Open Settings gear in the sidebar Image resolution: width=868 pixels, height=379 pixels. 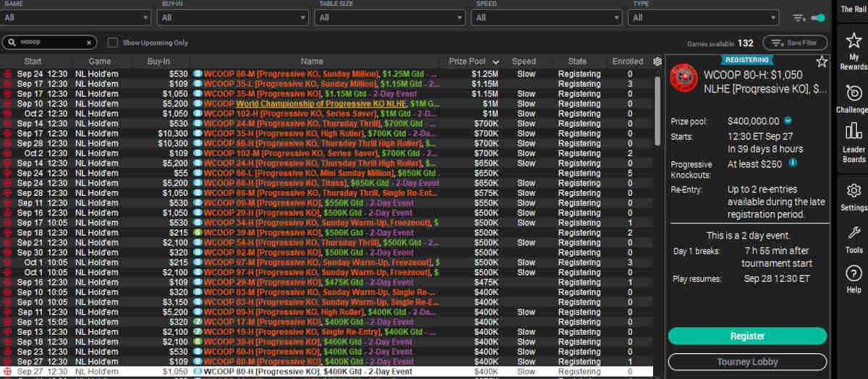click(854, 190)
